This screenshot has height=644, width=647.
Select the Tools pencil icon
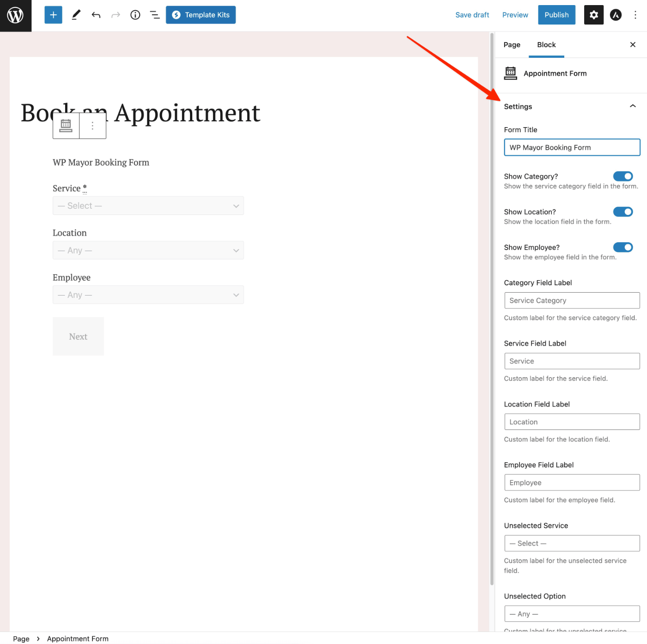tap(76, 15)
